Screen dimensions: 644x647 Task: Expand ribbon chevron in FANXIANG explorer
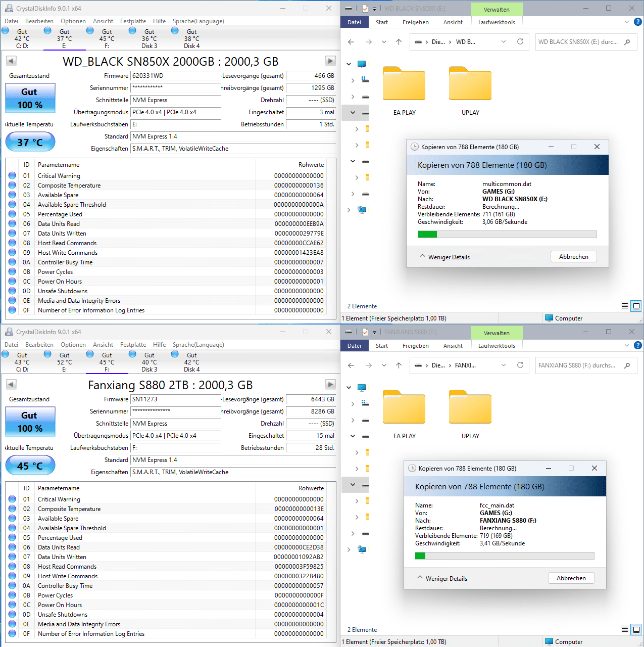pos(627,345)
